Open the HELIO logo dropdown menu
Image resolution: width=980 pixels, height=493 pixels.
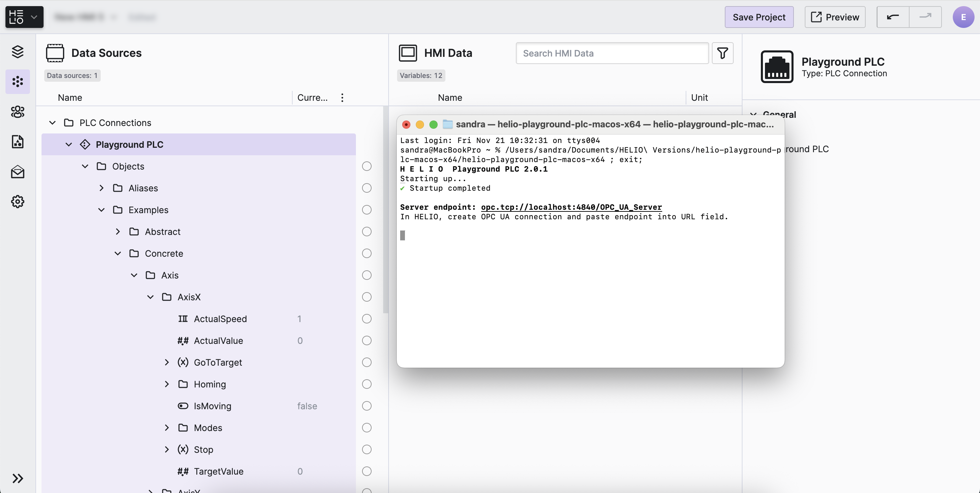click(x=24, y=17)
